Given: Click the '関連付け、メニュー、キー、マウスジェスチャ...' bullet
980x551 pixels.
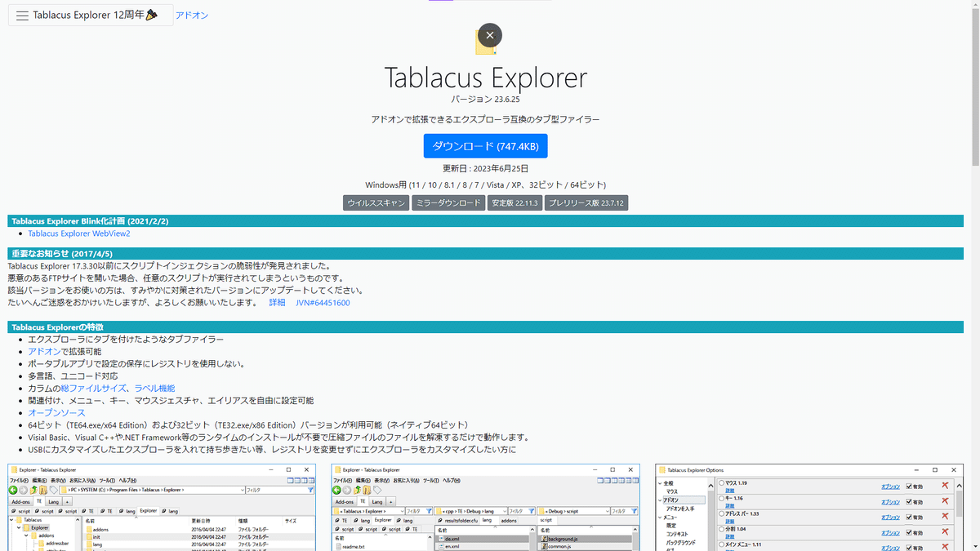Looking at the screenshot, I should pos(171,401).
